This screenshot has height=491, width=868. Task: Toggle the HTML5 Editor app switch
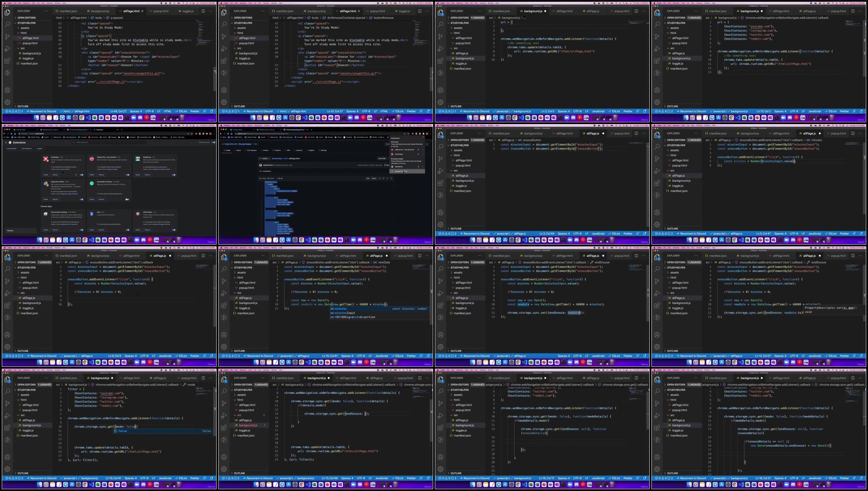(x=174, y=230)
